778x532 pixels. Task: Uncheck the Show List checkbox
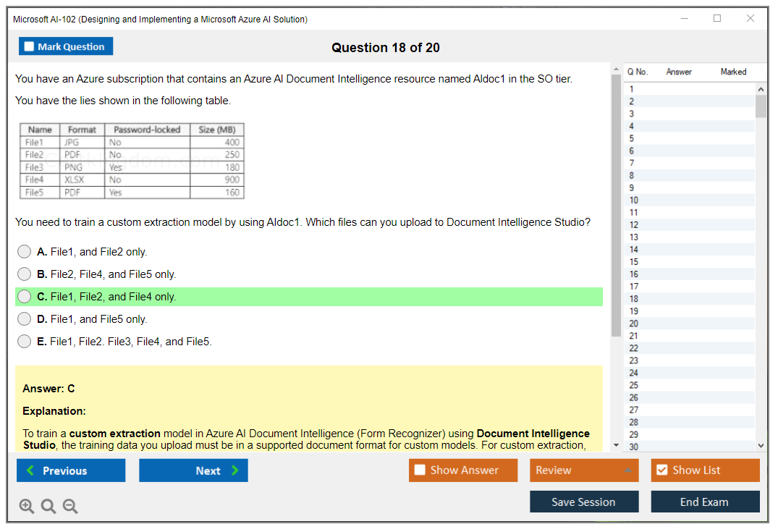coord(661,470)
